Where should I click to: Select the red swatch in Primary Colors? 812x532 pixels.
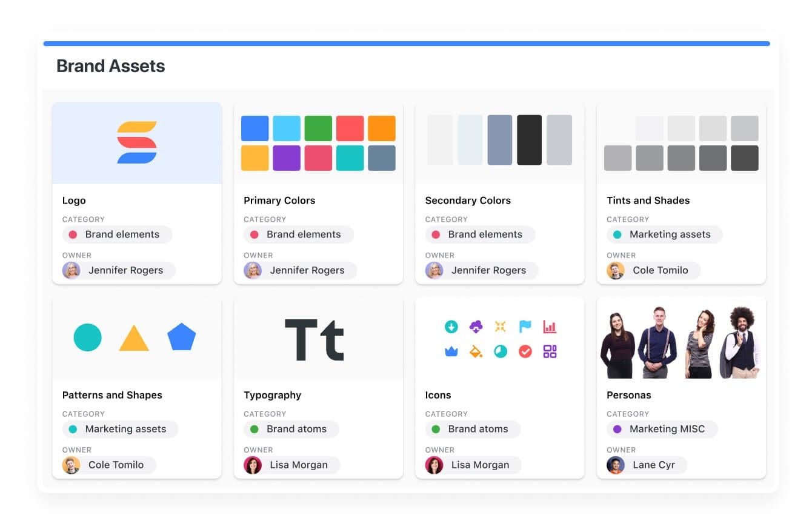pos(350,128)
